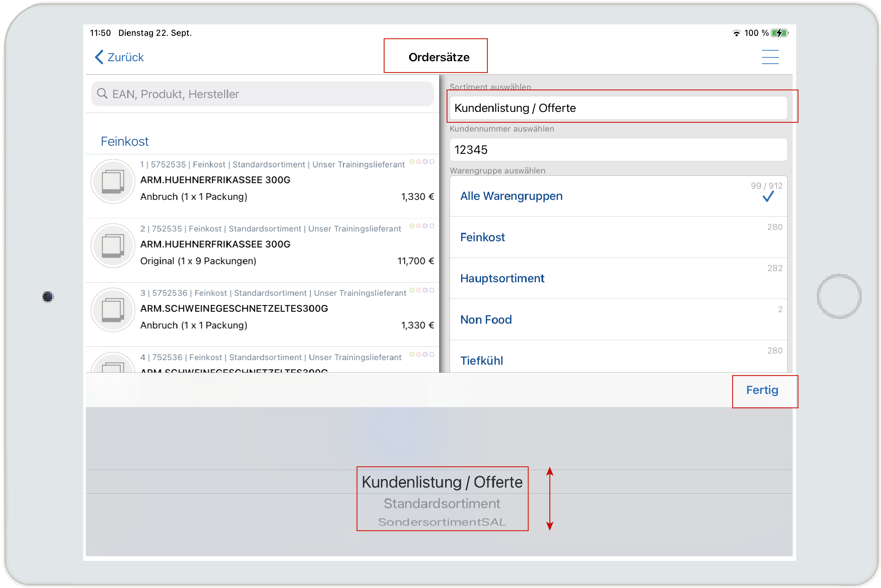The height and width of the screenshot is (588, 881).
Task: Tap the back chevron next to Zurück
Action: 99,57
